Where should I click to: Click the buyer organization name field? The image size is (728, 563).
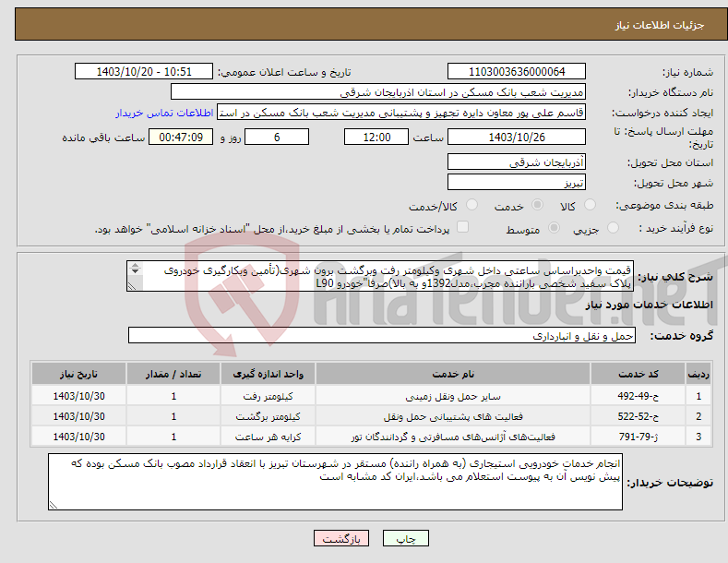click(378, 92)
